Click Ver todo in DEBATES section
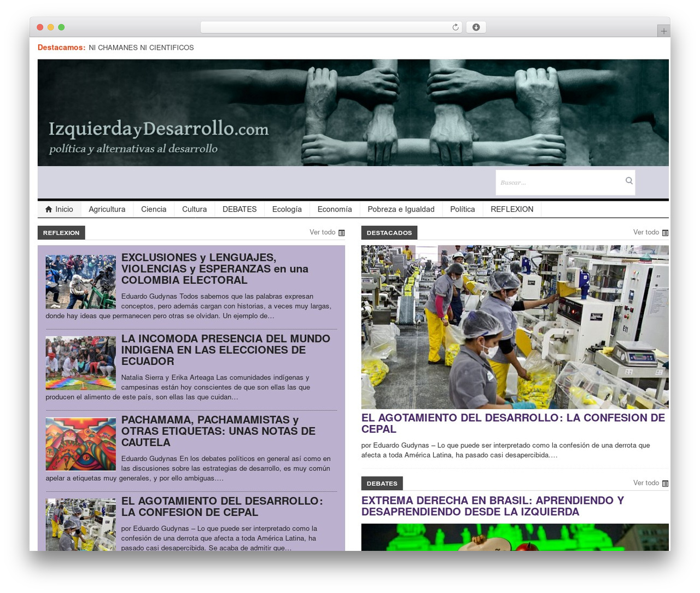 click(x=646, y=483)
